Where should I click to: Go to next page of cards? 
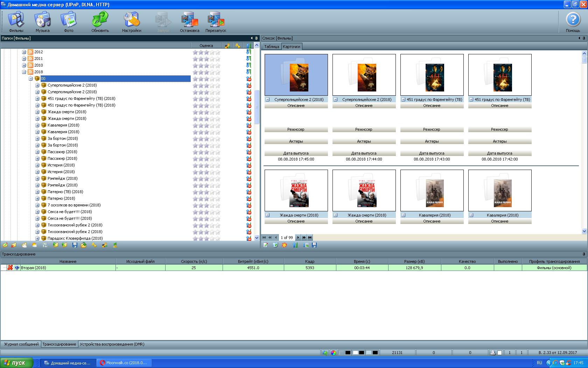point(298,237)
